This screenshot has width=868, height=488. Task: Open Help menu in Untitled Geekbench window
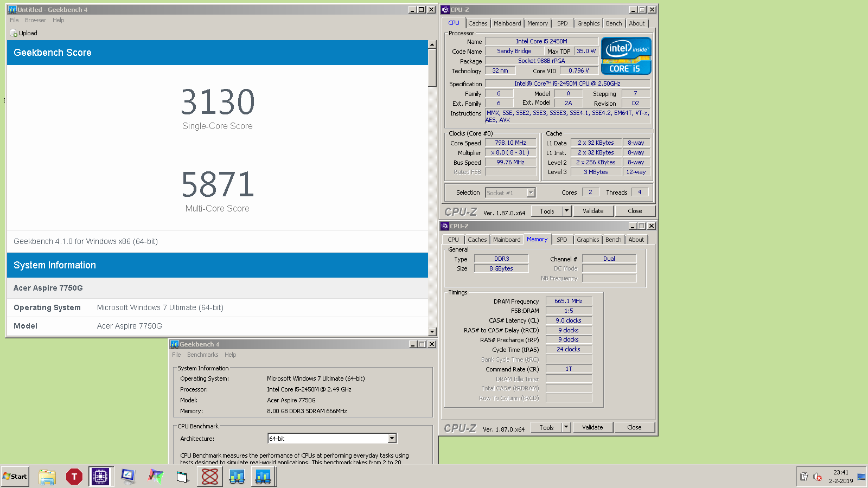pos(59,20)
